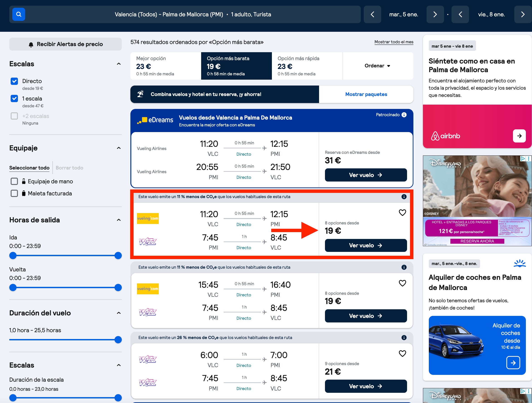Click Ver vuelo for eDreams 31 € offer
Viewport: 532px width, 403px height.
click(366, 175)
